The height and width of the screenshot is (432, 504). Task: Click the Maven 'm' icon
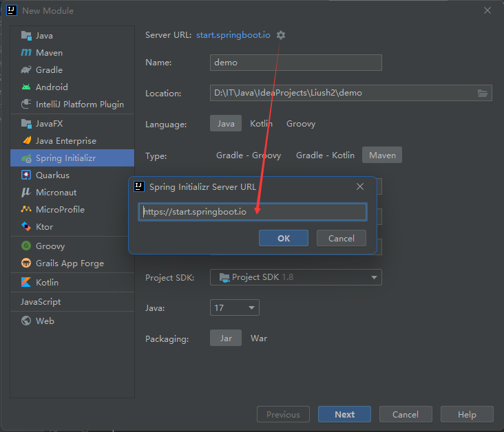pyautogui.click(x=26, y=52)
